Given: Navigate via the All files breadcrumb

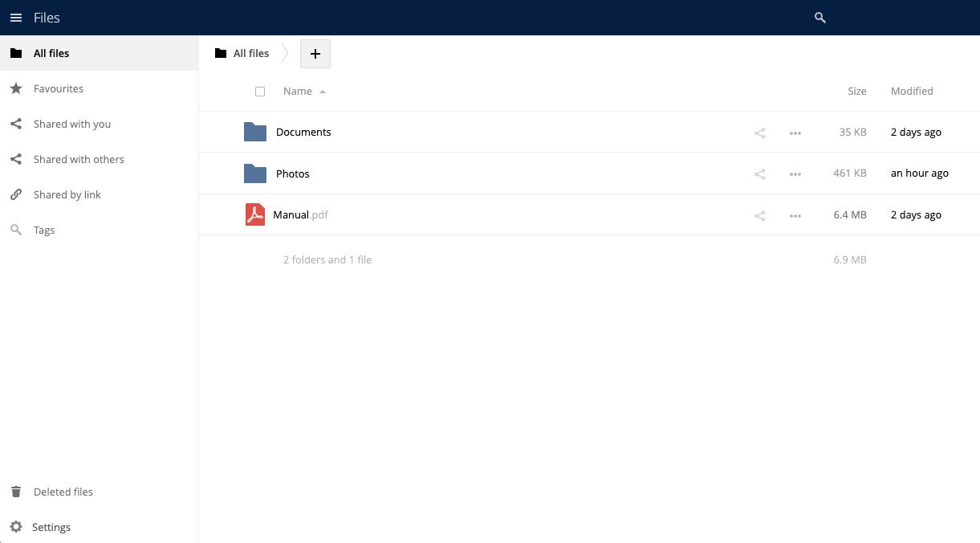Looking at the screenshot, I should click(250, 53).
